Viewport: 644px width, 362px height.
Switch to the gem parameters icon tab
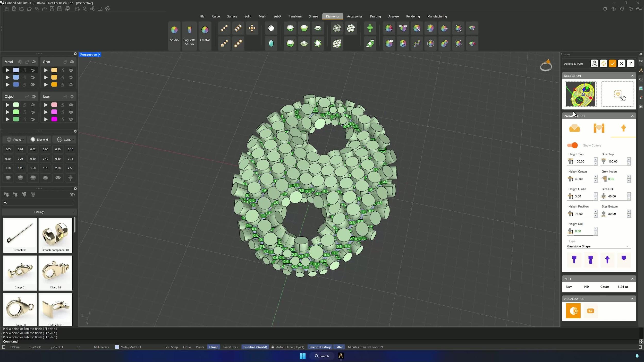coord(574,128)
